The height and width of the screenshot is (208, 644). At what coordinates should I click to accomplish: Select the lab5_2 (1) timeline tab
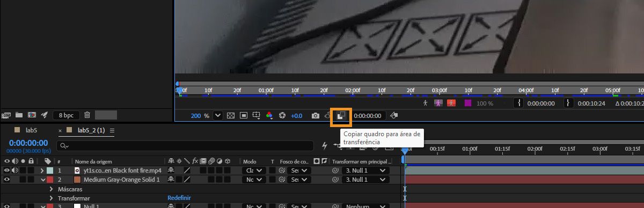click(x=91, y=130)
